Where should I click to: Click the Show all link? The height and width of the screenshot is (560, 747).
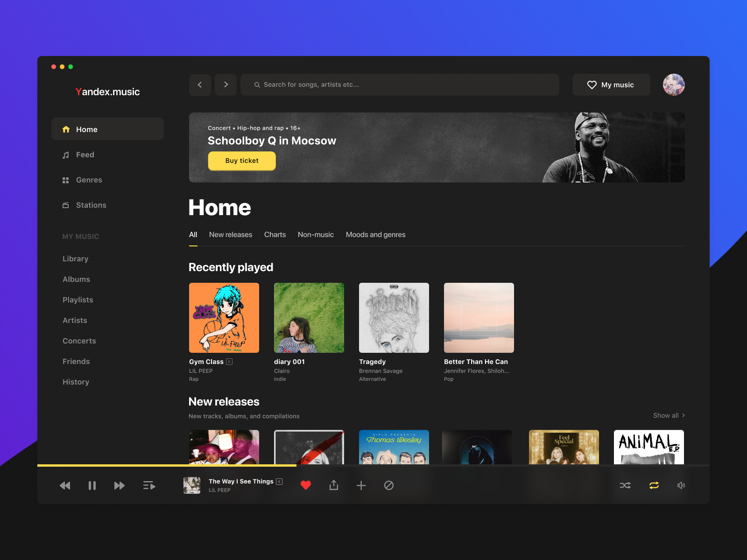666,415
